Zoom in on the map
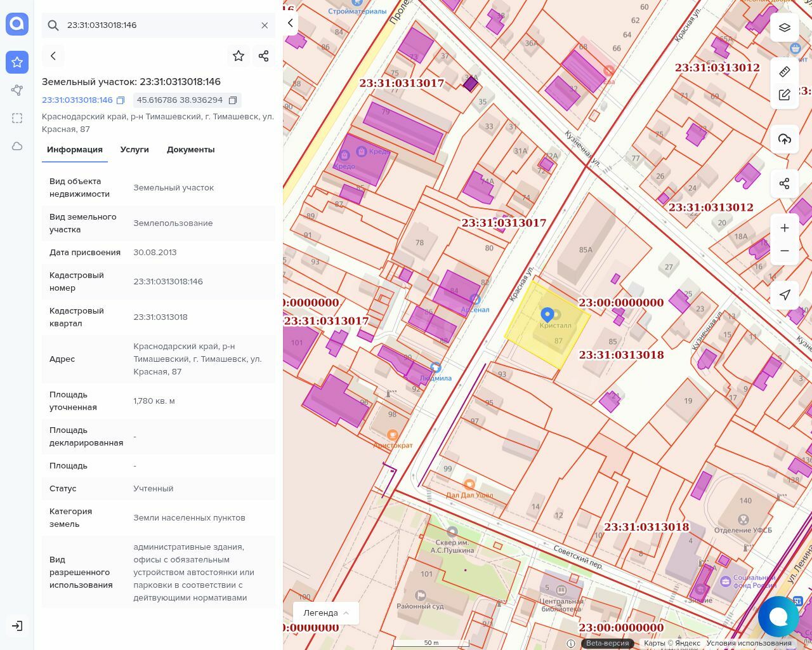The width and height of the screenshot is (812, 650). click(784, 228)
